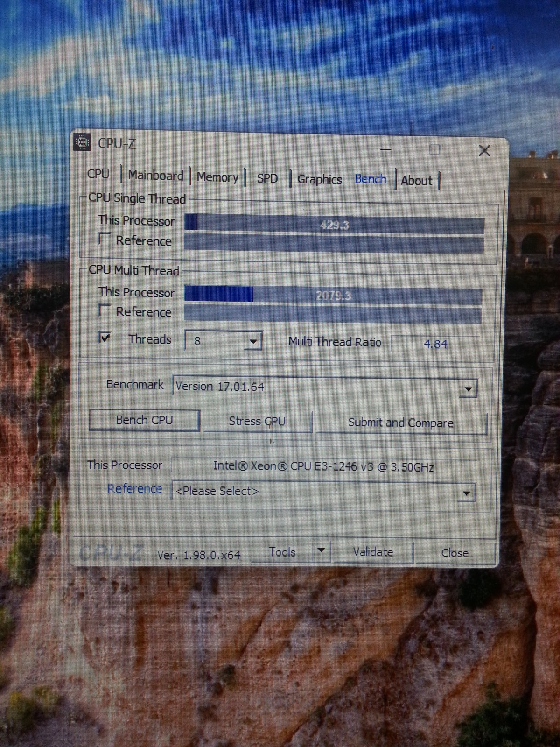Open the About tab
Screen dimensions: 560x747
click(x=417, y=181)
